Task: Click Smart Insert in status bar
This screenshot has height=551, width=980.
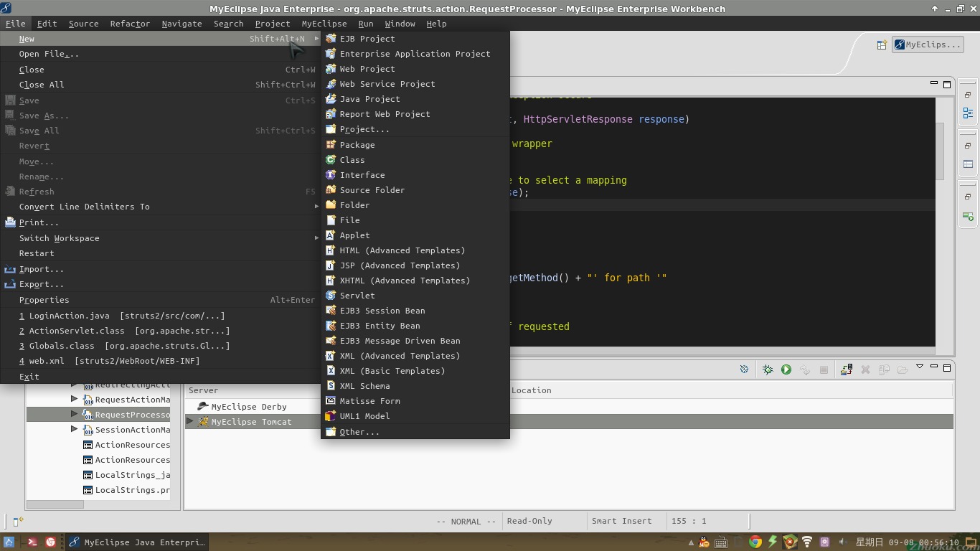Action: 621,521
